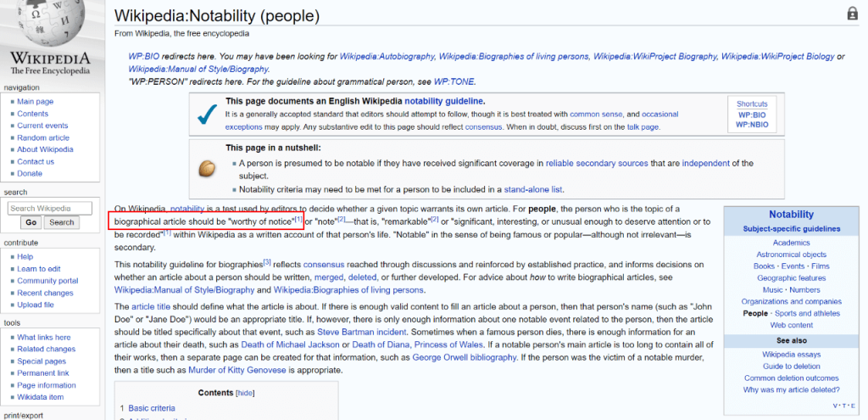Click the Search button

pos(61,222)
